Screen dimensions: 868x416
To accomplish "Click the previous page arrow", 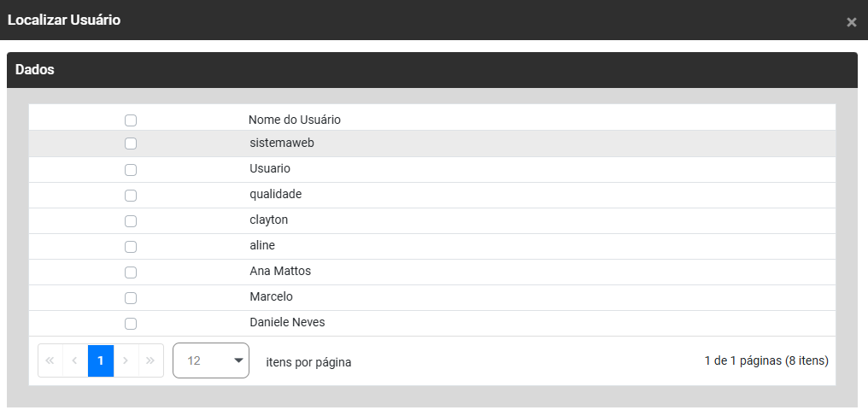I will [x=75, y=360].
